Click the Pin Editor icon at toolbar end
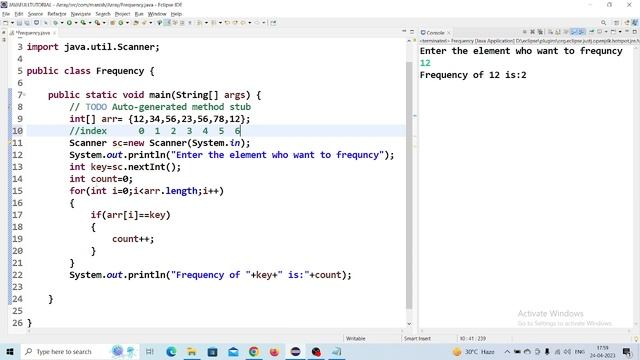Viewport: 640px width, 360px height. (x=273, y=23)
